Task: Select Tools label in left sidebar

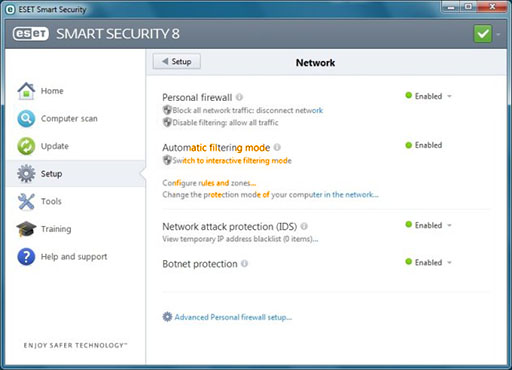Action: [51, 201]
